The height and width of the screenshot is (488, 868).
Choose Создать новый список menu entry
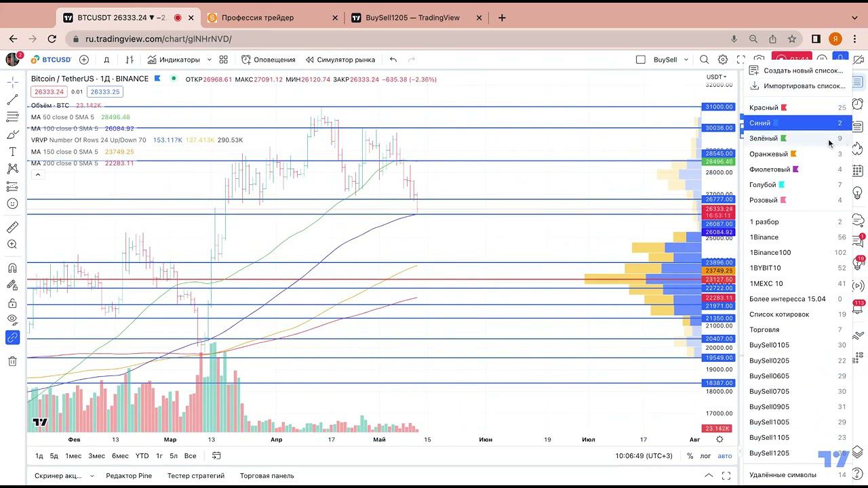coord(797,70)
